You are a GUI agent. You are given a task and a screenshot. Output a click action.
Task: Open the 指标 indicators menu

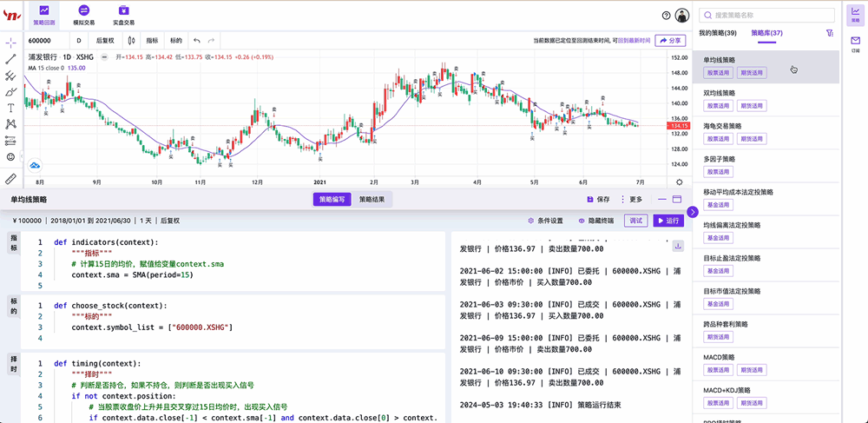click(x=152, y=41)
